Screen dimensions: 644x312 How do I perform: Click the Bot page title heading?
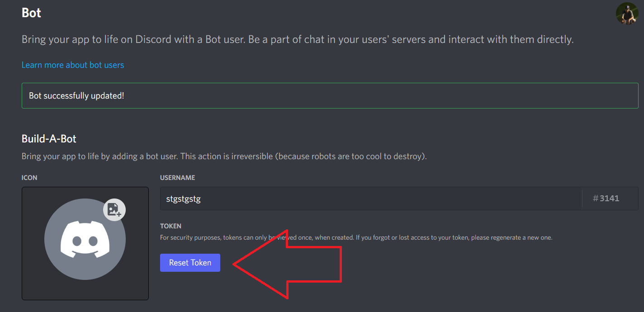tap(31, 13)
